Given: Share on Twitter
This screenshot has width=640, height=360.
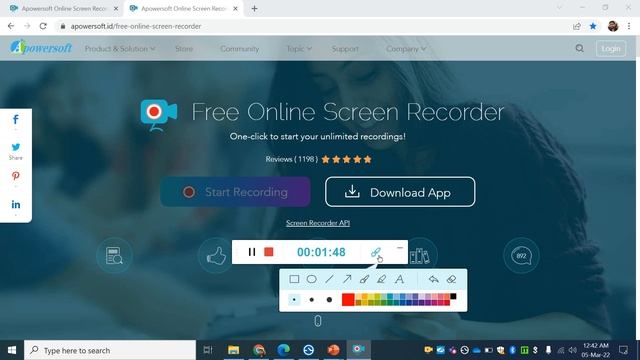Looking at the screenshot, I should 16,147.
